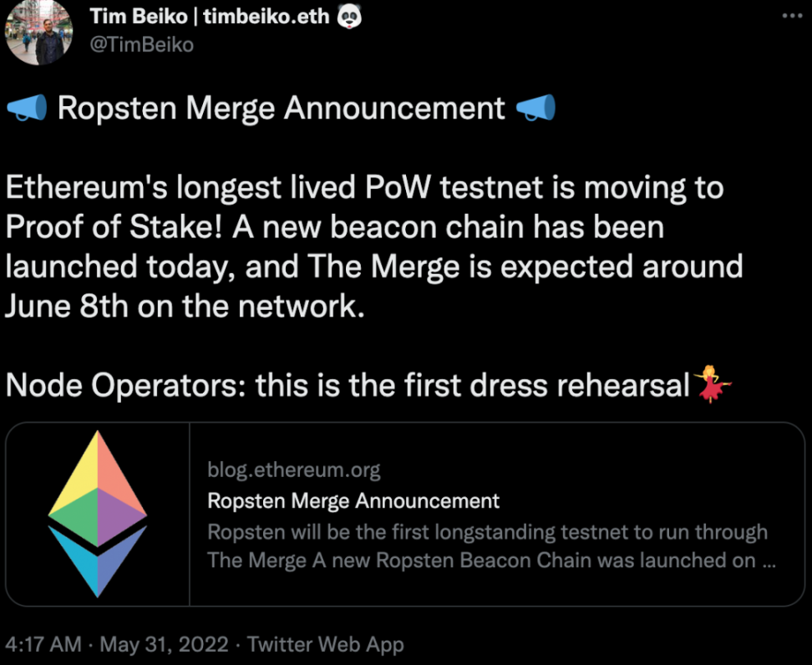The height and width of the screenshot is (665, 812).
Task: Visit the blog.ethereum.org domain link
Action: pyautogui.click(x=293, y=470)
